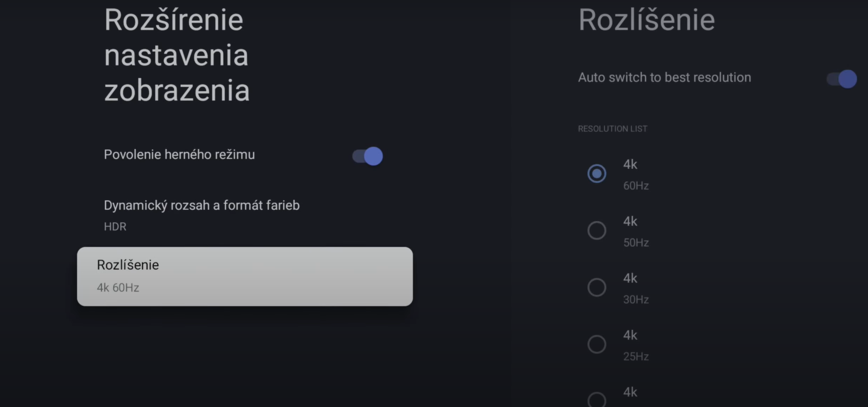The height and width of the screenshot is (407, 868).
Task: Toggle the Povolenie herného režimu switch
Action: 367,156
